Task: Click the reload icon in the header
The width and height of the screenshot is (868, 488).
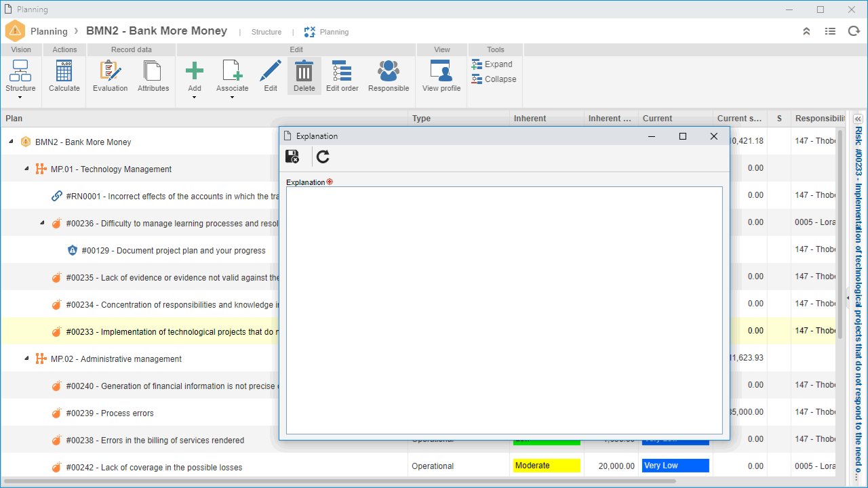Action: 854,31
